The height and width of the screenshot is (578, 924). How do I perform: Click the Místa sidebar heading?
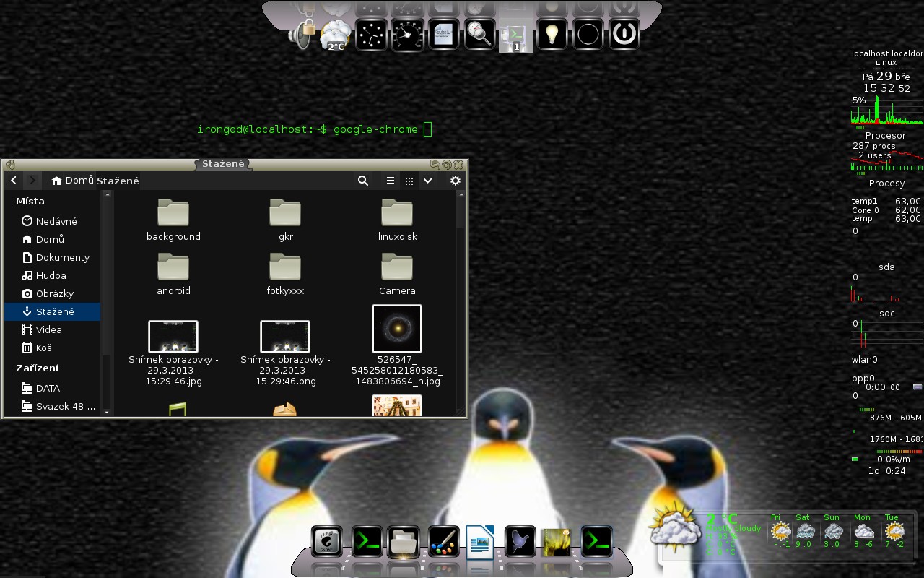click(30, 201)
